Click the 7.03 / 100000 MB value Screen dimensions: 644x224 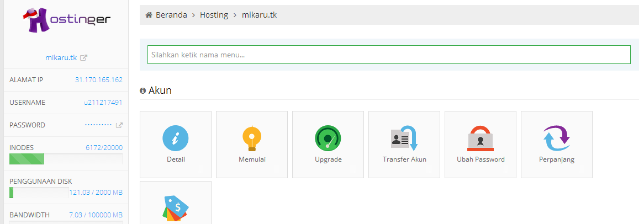point(96,215)
